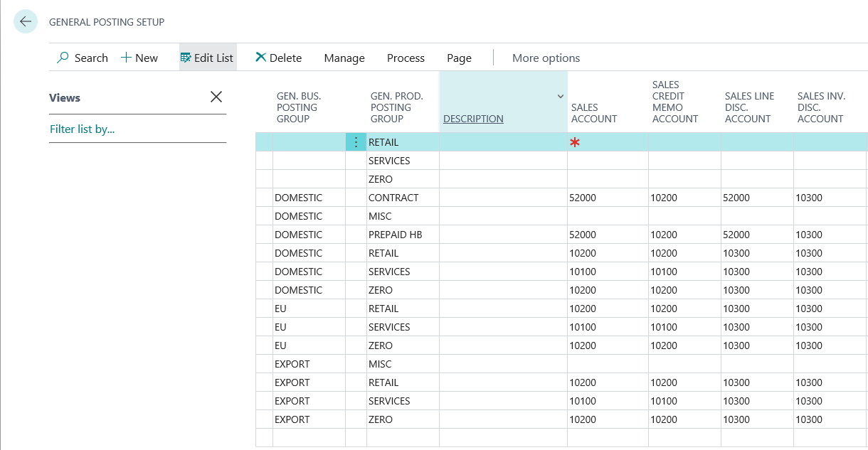868x450 pixels.
Task: Click the Delete X icon
Action: (261, 58)
